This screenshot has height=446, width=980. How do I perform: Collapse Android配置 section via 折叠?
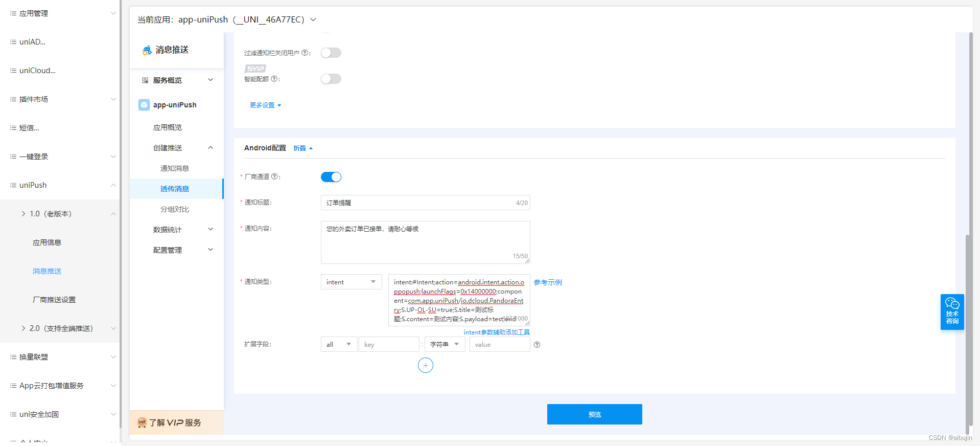point(303,148)
